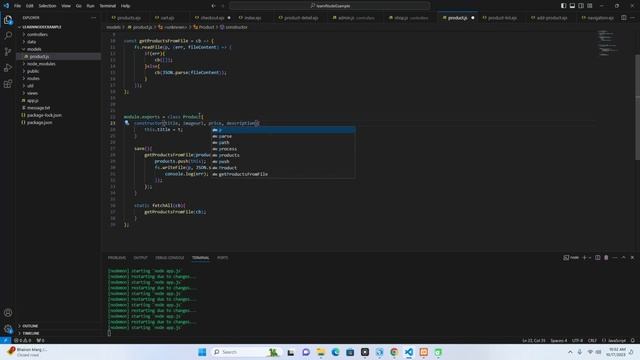Expand the views folder
The height and width of the screenshot is (360, 640).
tap(58, 93)
